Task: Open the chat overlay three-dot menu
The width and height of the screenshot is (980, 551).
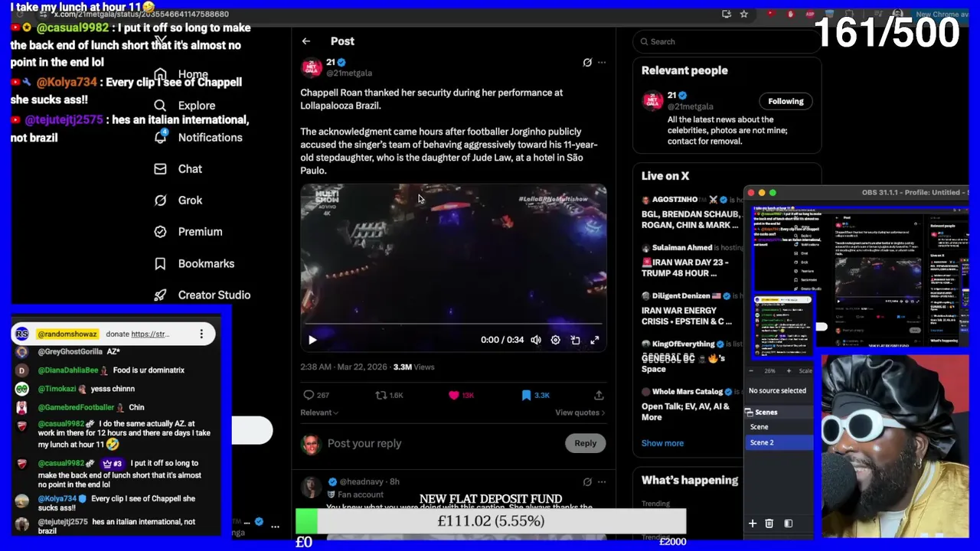Action: tap(201, 334)
